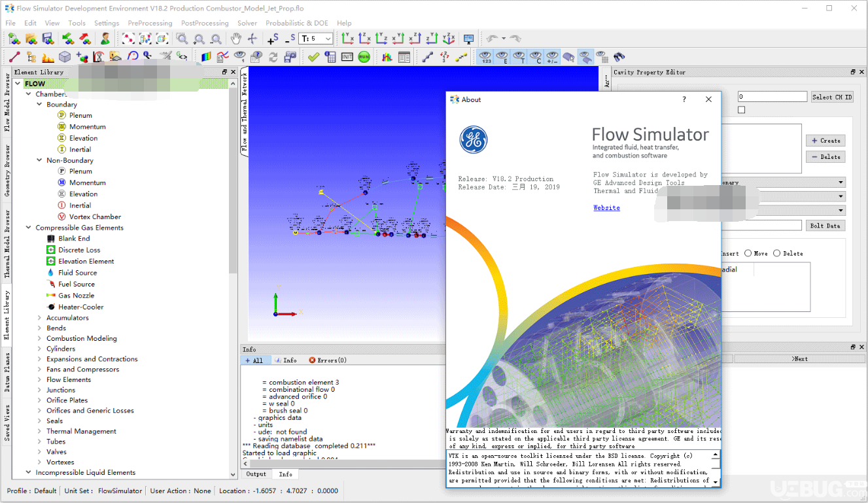Set view to XY plane axis icon
This screenshot has height=503, width=868.
(347, 39)
